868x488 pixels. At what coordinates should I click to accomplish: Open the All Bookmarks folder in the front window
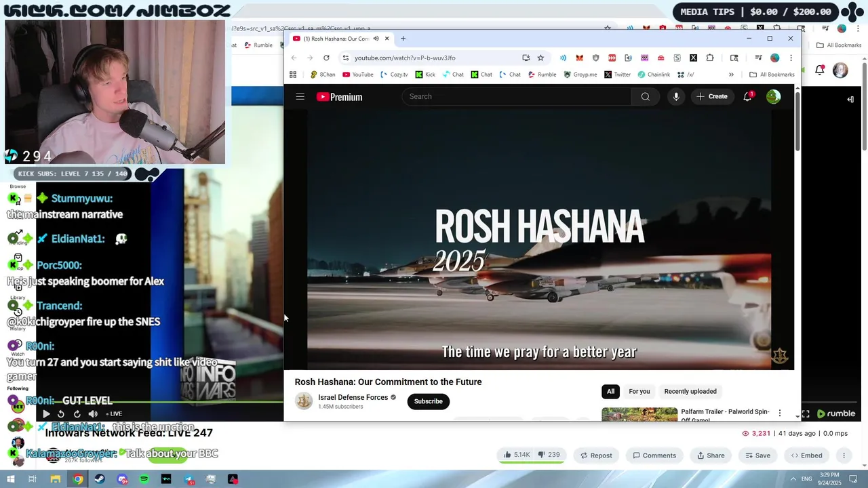(772, 75)
